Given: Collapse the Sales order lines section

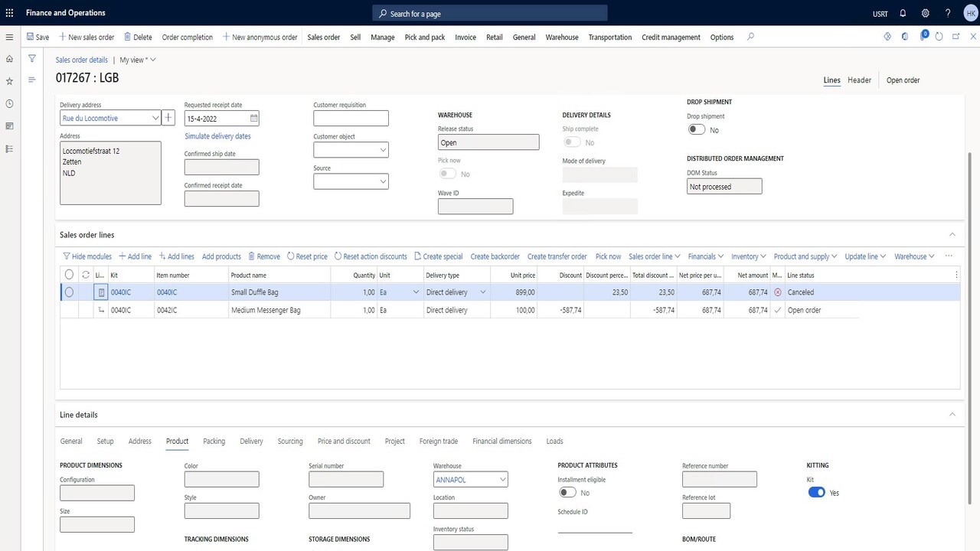Looking at the screenshot, I should click(952, 234).
